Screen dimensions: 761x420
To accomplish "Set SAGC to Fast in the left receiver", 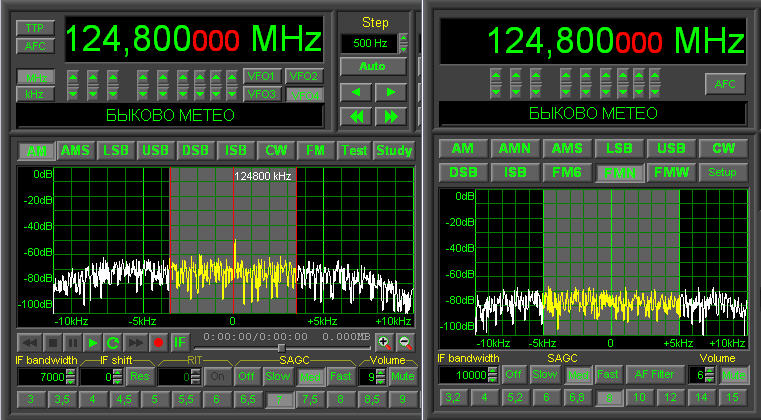I will [340, 376].
